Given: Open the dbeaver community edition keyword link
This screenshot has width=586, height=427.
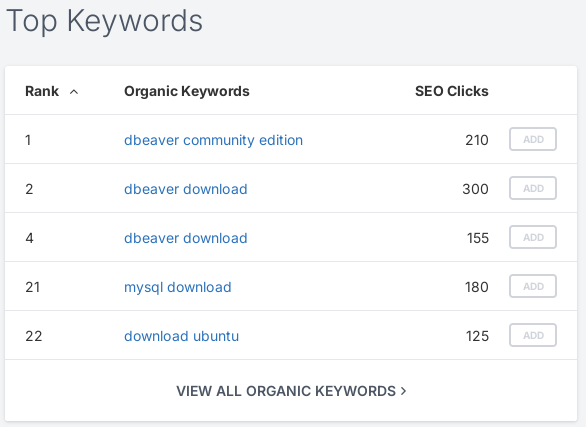Looking at the screenshot, I should pyautogui.click(x=213, y=140).
